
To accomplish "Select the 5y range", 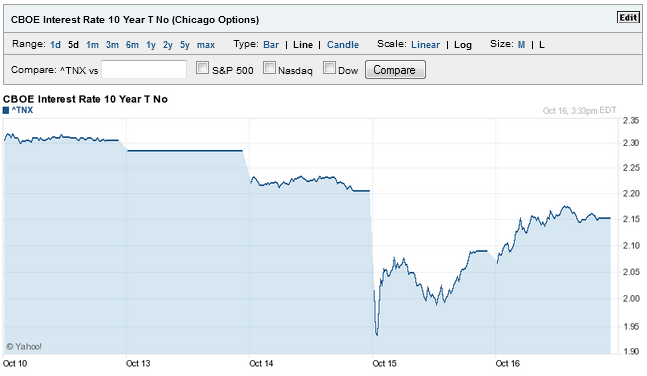I will click(x=184, y=45).
